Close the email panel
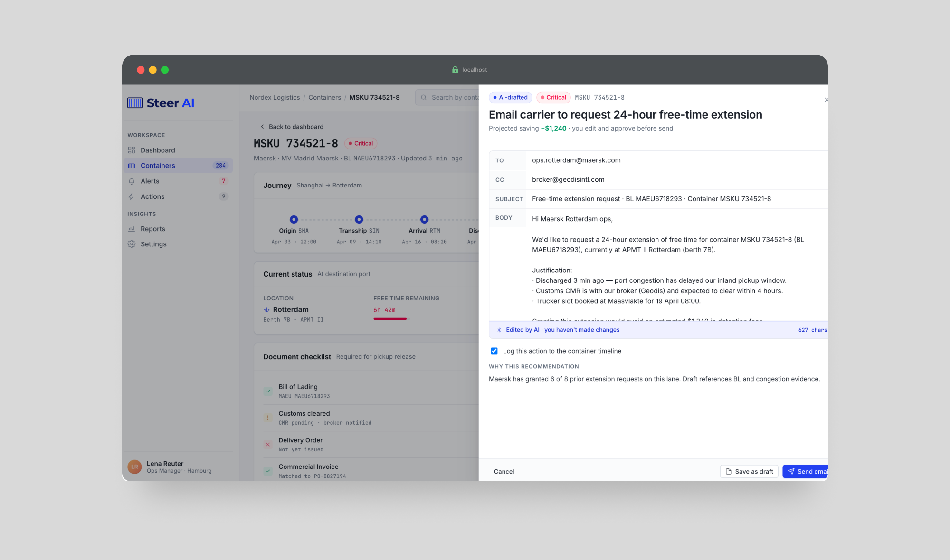This screenshot has height=560, width=950. (826, 100)
